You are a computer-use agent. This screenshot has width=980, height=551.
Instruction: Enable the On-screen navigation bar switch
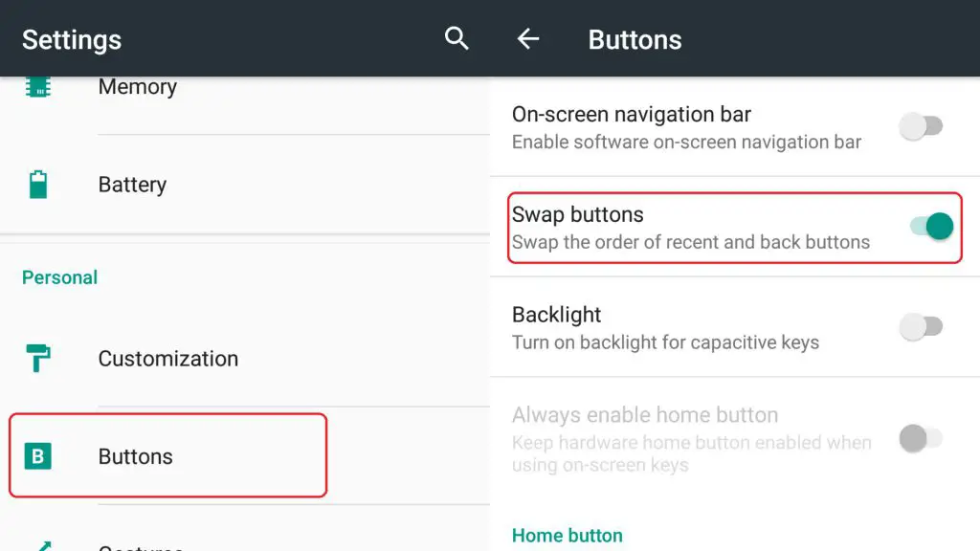[921, 126]
